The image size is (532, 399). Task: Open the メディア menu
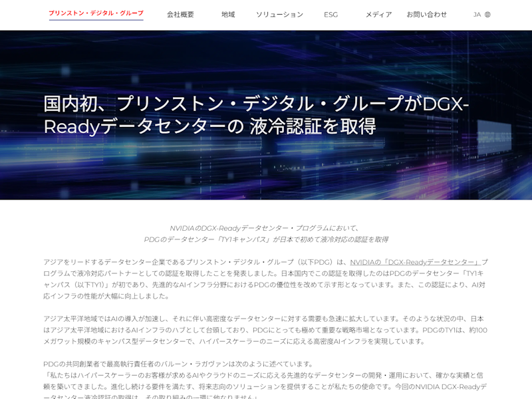378,15
